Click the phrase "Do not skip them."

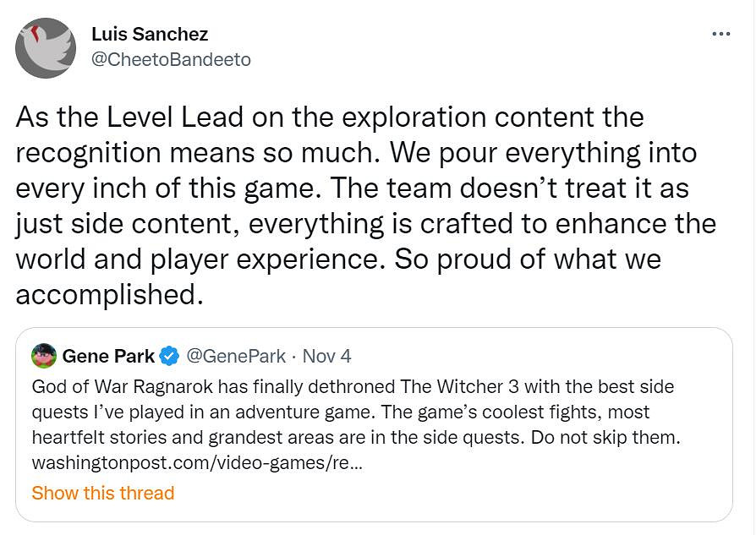622,439
